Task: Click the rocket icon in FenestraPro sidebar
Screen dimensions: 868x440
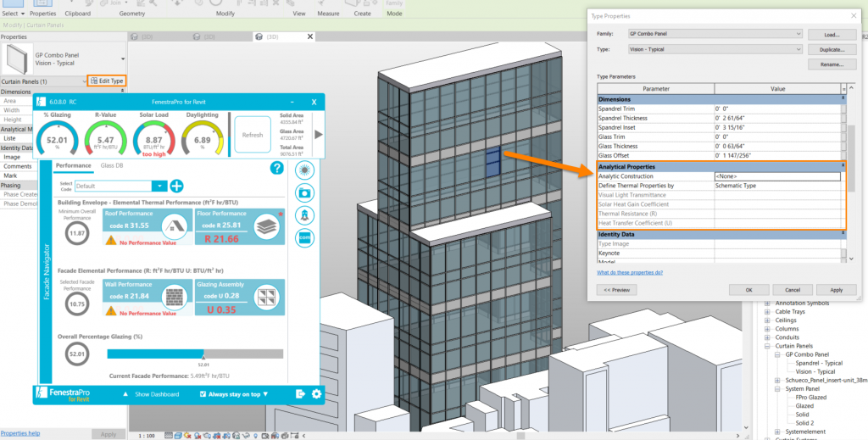Action: [304, 215]
